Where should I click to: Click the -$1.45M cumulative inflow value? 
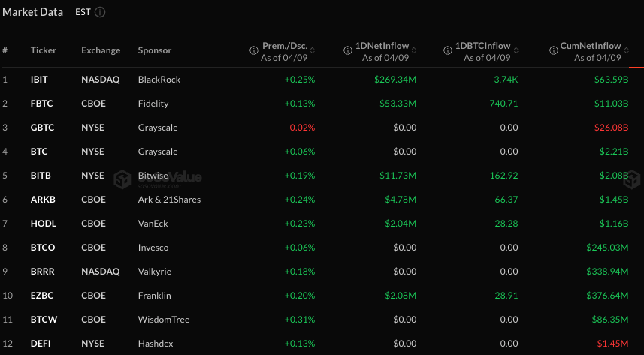[x=611, y=344]
